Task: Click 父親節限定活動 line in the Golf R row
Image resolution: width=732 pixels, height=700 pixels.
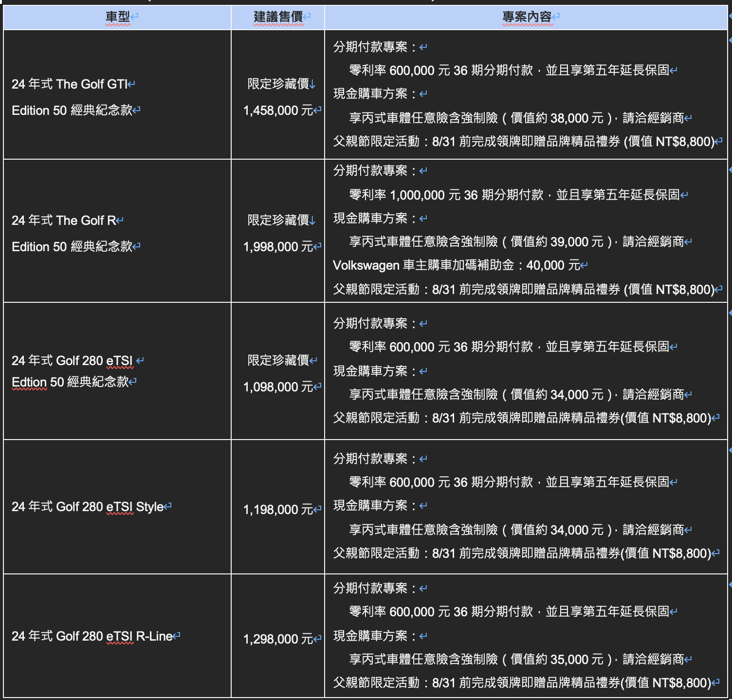Action: (x=524, y=290)
